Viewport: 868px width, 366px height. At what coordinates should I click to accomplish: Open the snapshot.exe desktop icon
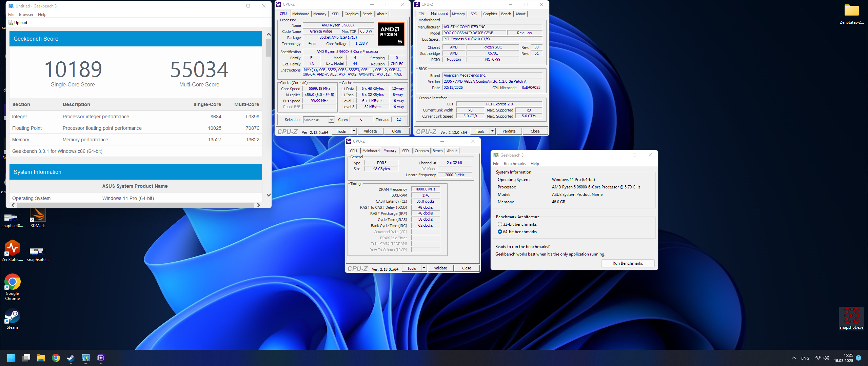(851, 318)
